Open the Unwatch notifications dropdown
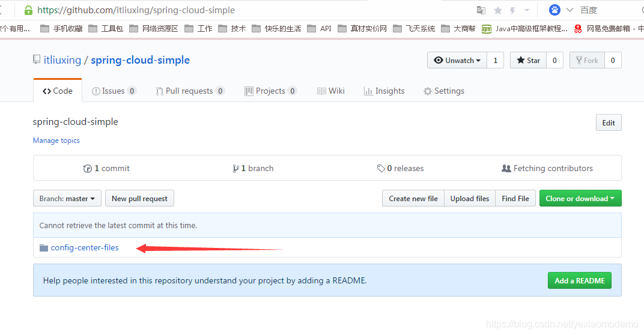The height and width of the screenshot is (335, 644). point(457,61)
